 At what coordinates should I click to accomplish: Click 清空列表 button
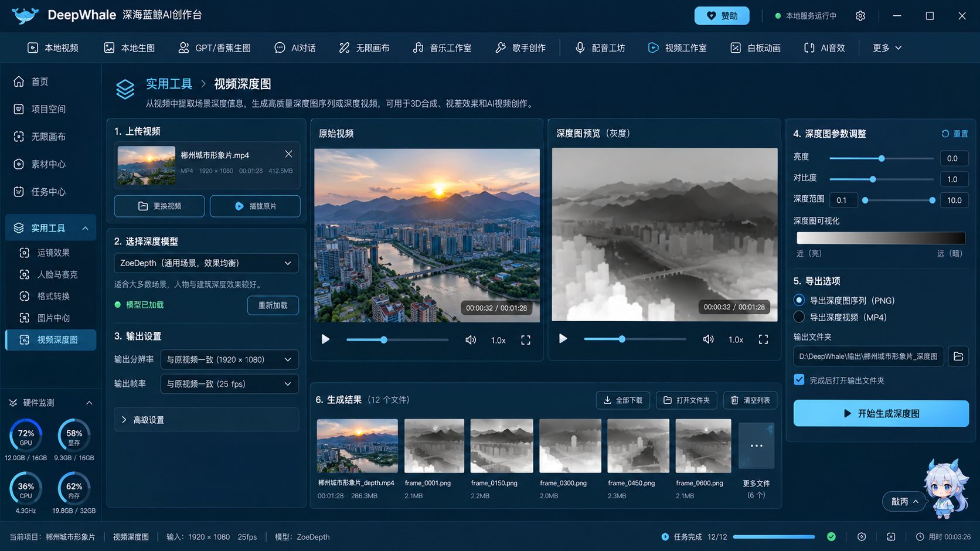pos(750,400)
